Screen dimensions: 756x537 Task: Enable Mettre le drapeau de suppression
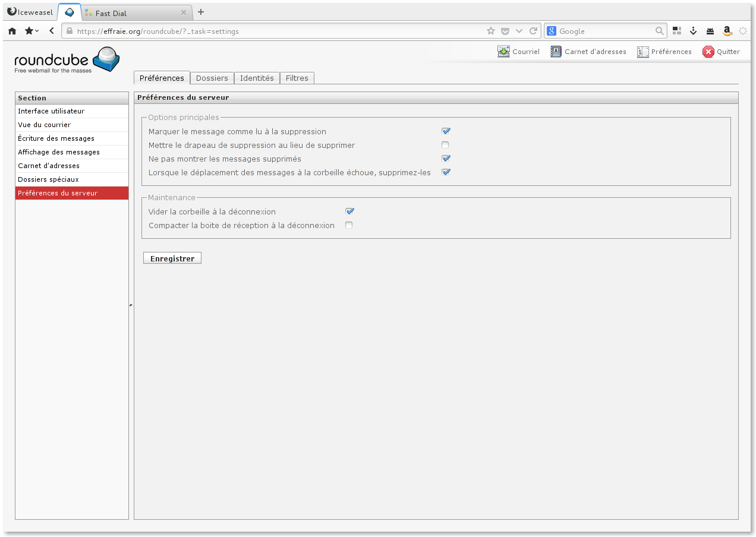tap(445, 145)
